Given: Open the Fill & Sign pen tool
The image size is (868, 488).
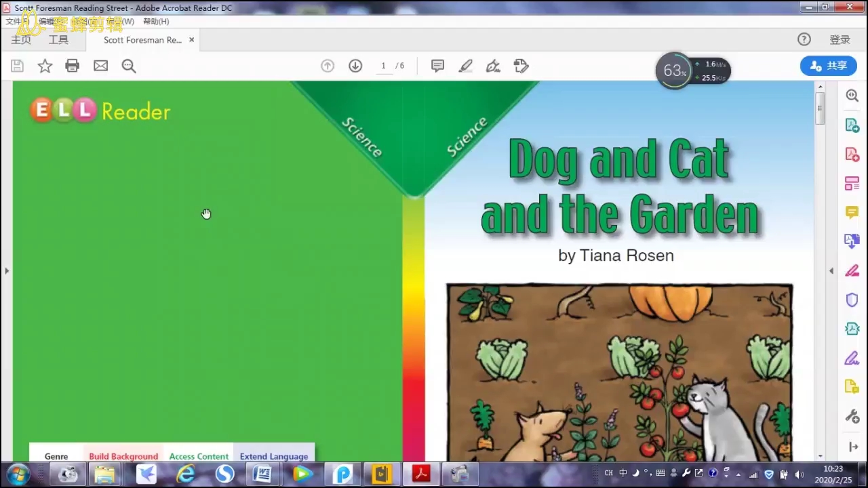Looking at the screenshot, I should tap(493, 66).
